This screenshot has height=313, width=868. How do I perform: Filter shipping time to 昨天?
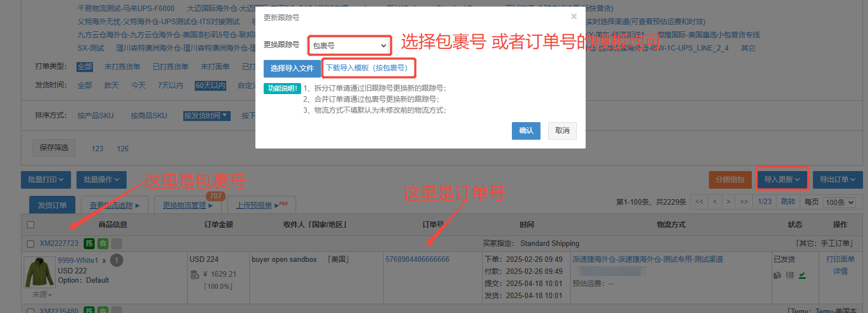click(x=111, y=85)
